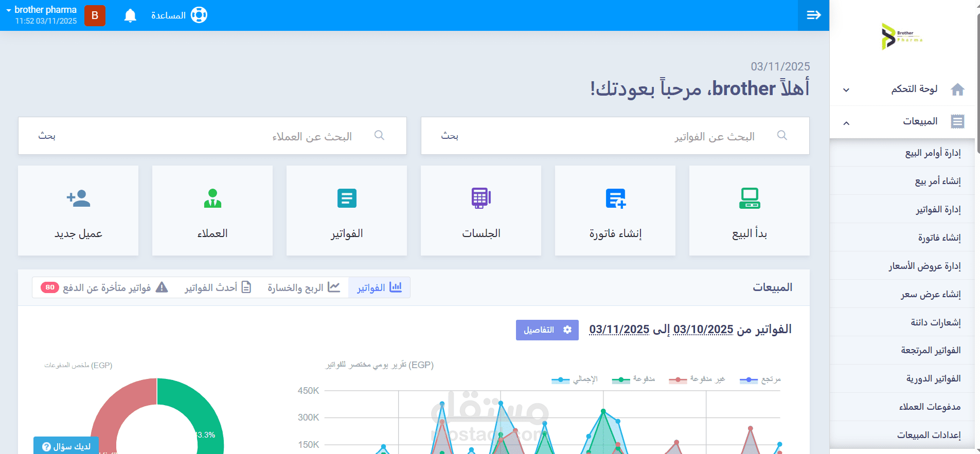
Task: Open the clients person icon
Action: coord(212,198)
